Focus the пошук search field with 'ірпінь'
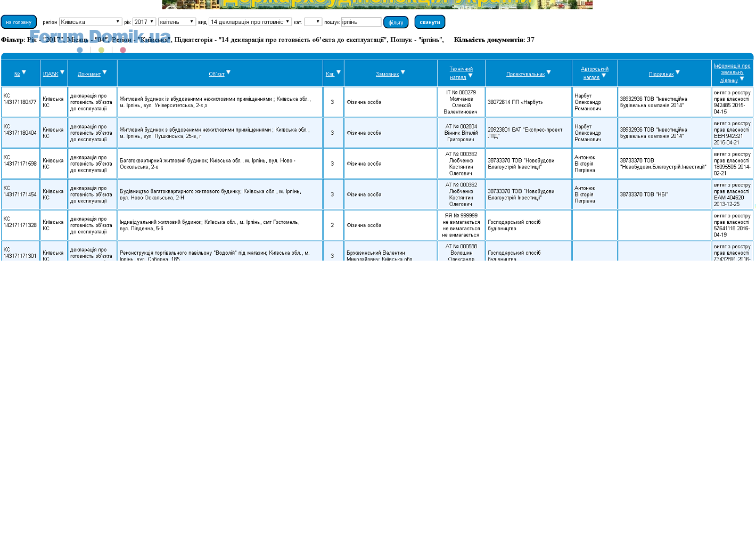756x560 pixels. (361, 22)
